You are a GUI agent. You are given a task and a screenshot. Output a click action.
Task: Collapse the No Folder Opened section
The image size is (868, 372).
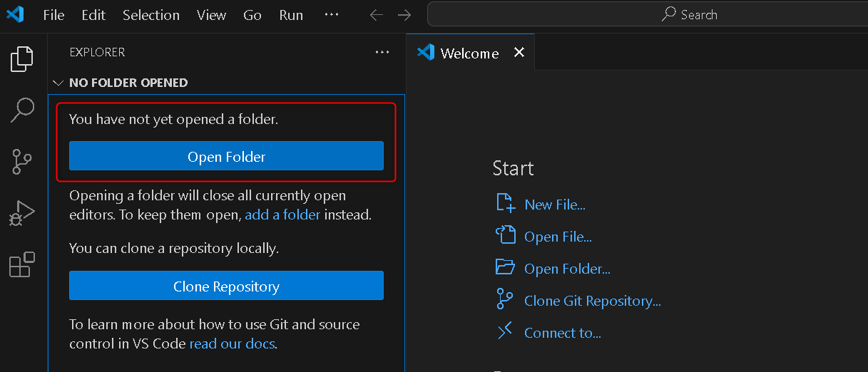pyautogui.click(x=58, y=83)
